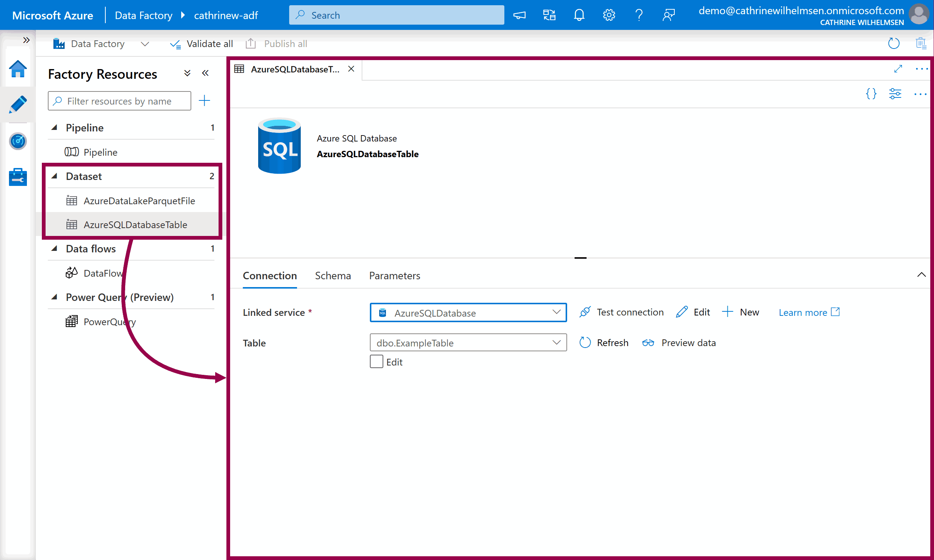Viewport: 934px width, 560px height.
Task: Click the add new resource plus icon
Action: 204,101
